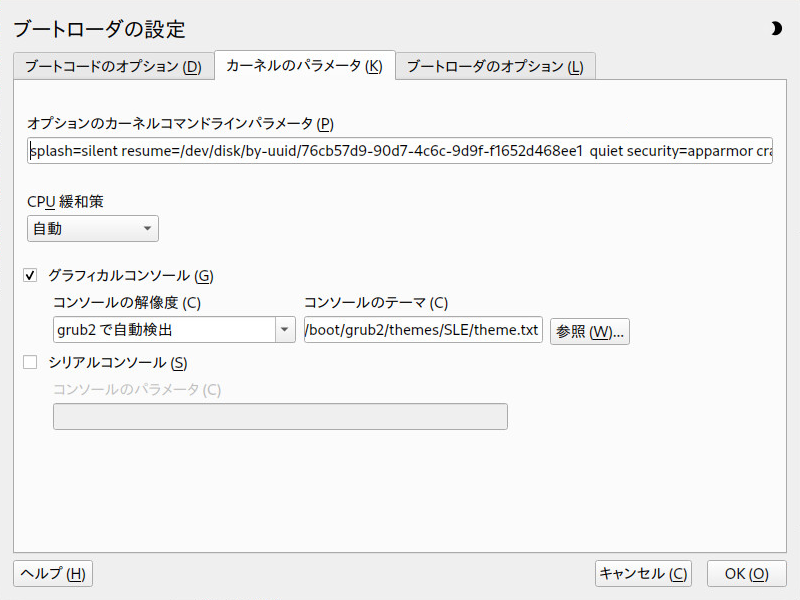Select the カーネルのパラメータ tab
This screenshot has height=600, width=800.
click(304, 66)
